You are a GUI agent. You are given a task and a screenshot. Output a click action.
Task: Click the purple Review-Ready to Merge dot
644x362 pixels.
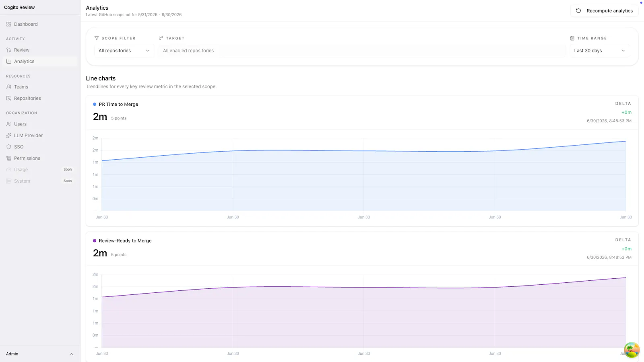95,241
